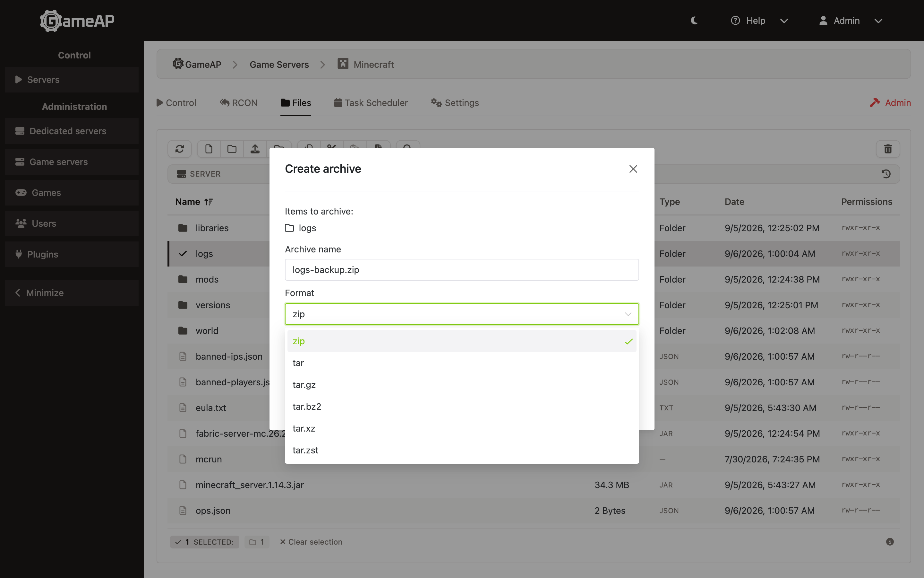Click the versions folder icon
The width and height of the screenshot is (924, 578).
[183, 305]
